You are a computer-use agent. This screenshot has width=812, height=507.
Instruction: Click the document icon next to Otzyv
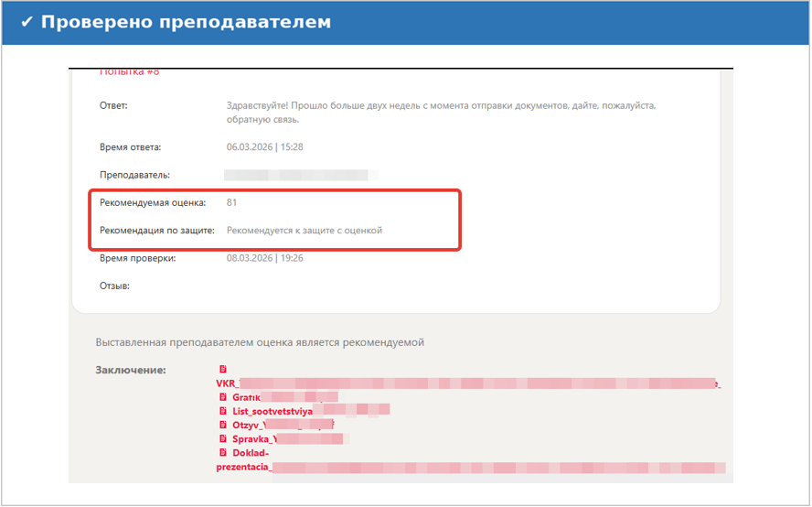click(x=223, y=425)
